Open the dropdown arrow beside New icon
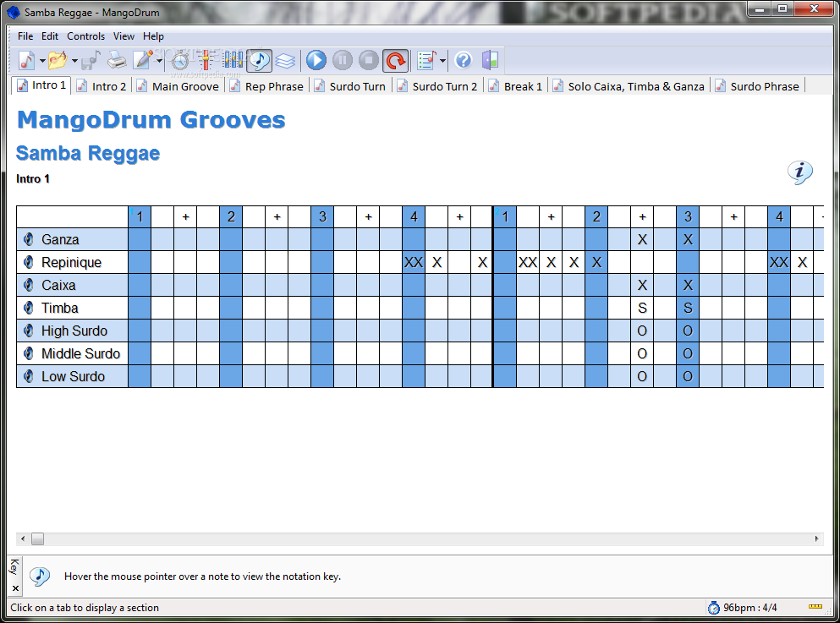The height and width of the screenshot is (623, 840). 42,61
